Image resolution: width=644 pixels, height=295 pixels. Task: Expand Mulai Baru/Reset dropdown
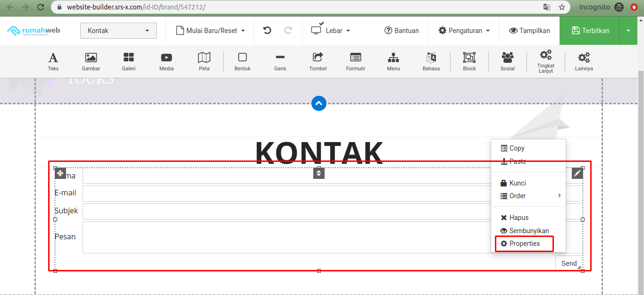pyautogui.click(x=210, y=31)
